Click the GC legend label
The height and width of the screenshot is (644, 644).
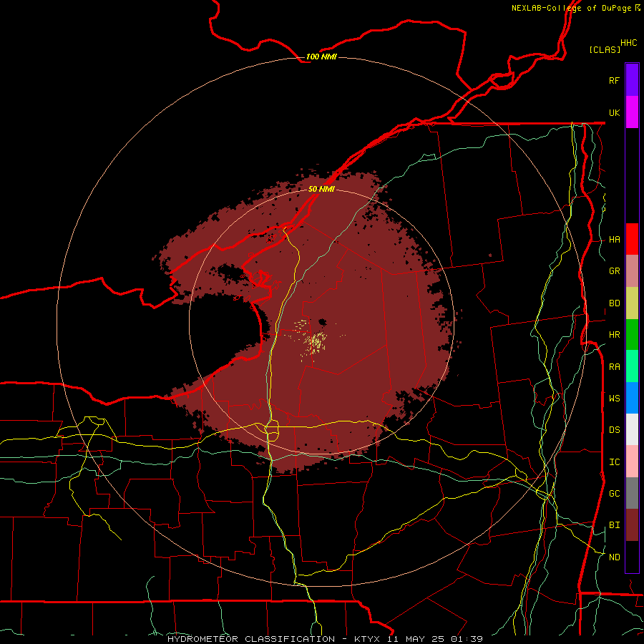click(x=615, y=493)
